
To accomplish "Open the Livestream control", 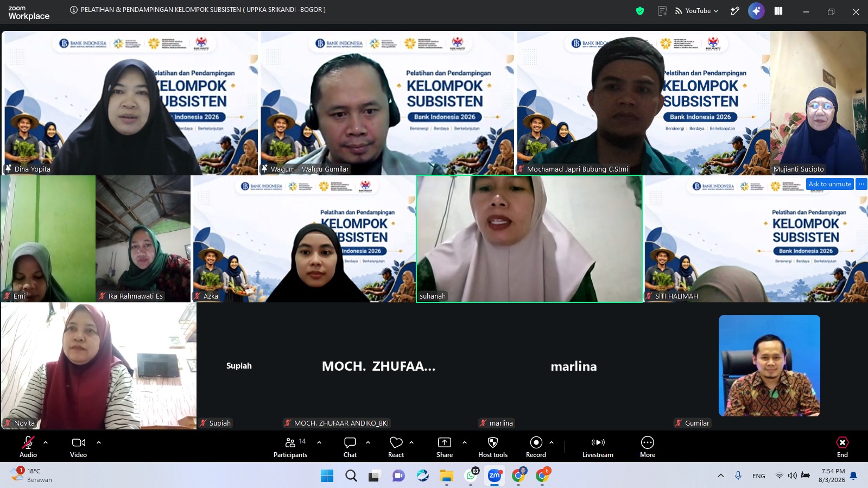I will (598, 447).
